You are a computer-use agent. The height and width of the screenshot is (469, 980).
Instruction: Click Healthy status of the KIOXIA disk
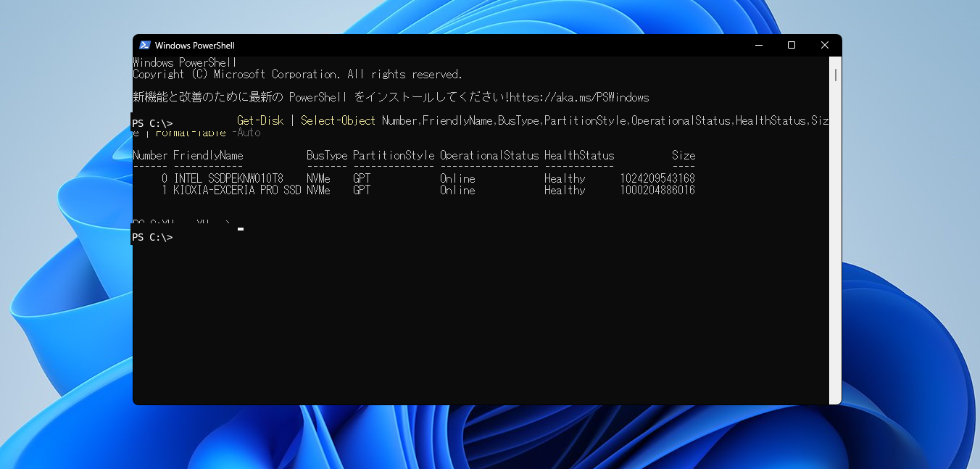(x=565, y=190)
